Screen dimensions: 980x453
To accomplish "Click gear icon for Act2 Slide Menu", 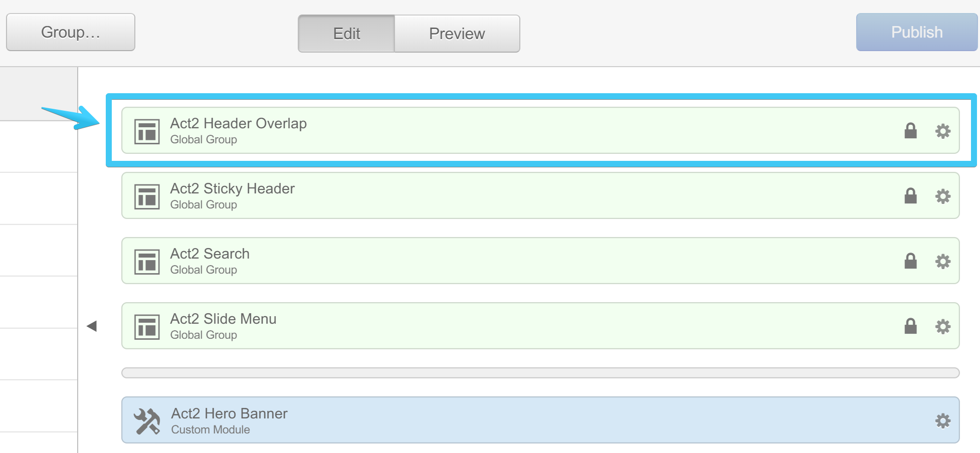I will click(x=942, y=327).
